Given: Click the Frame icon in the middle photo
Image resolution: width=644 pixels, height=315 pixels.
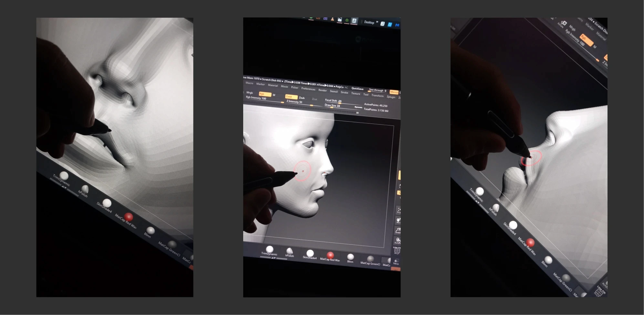Looking at the screenshot, I should 399,211.
